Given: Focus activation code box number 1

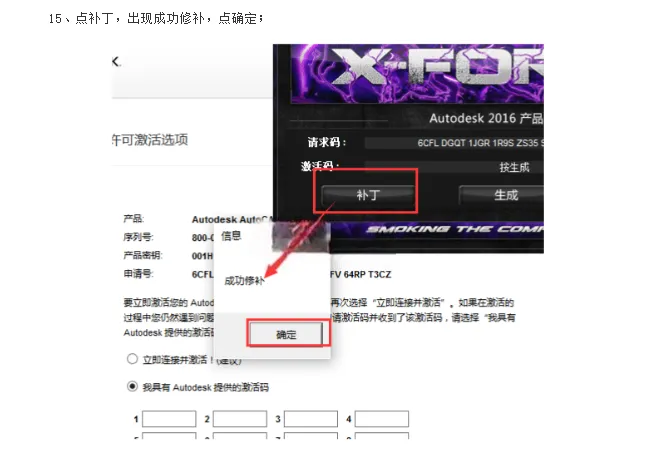Looking at the screenshot, I should click(x=169, y=419).
